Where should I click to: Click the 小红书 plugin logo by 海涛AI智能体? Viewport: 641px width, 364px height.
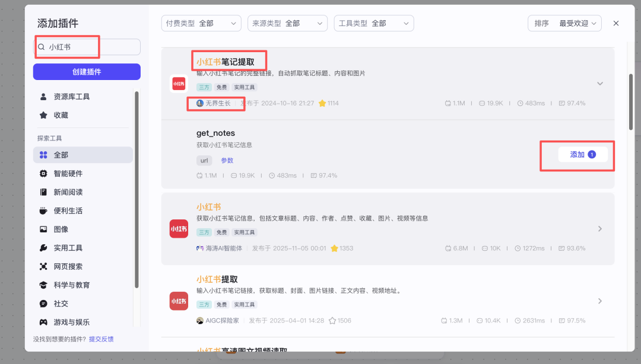(179, 229)
